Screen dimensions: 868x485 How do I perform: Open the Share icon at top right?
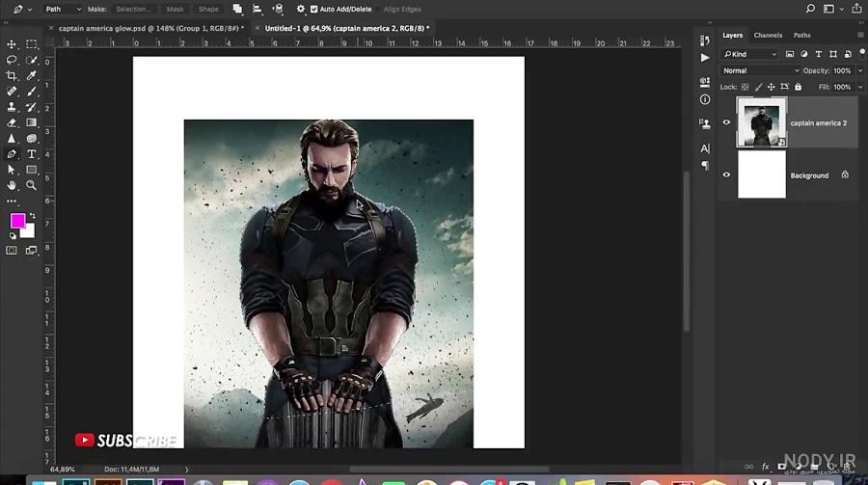point(856,9)
